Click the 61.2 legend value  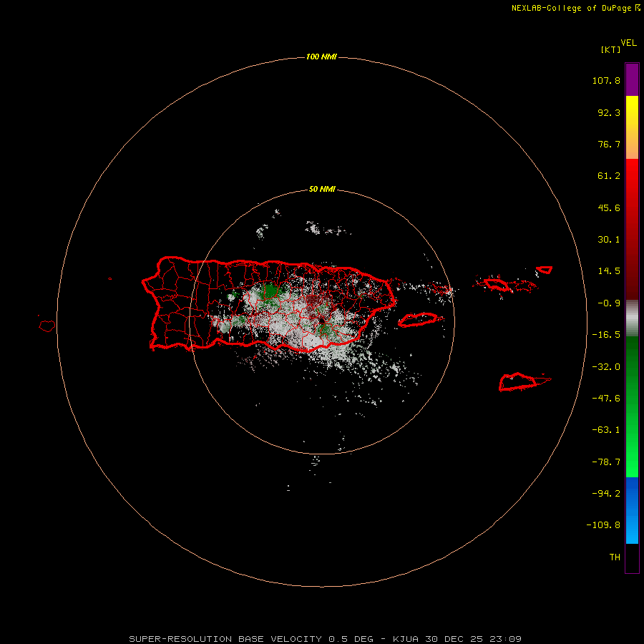click(609, 176)
